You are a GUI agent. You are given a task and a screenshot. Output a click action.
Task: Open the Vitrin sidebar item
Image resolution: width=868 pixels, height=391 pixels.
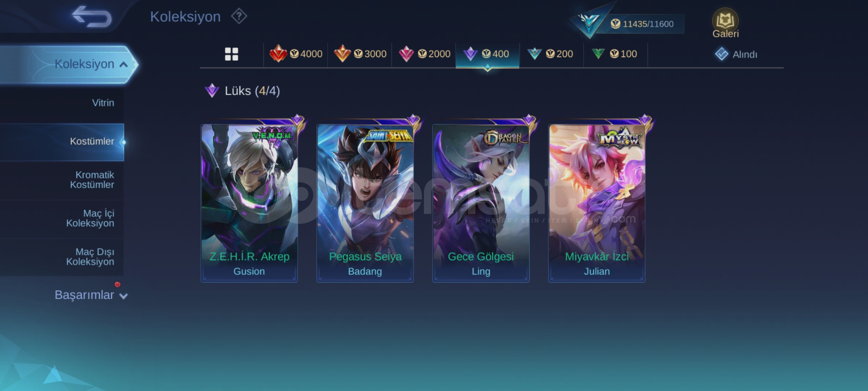click(62, 103)
